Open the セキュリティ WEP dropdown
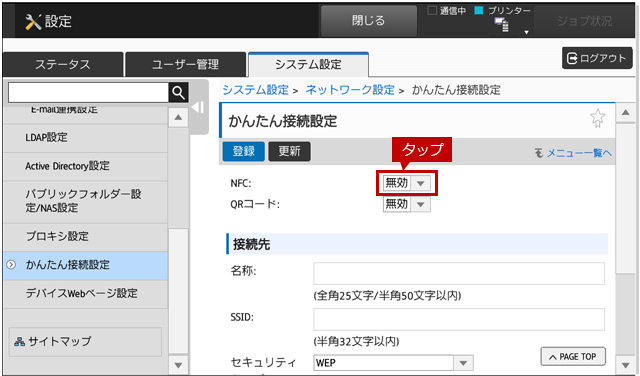Image resolution: width=640 pixels, height=376 pixels. 393,363
